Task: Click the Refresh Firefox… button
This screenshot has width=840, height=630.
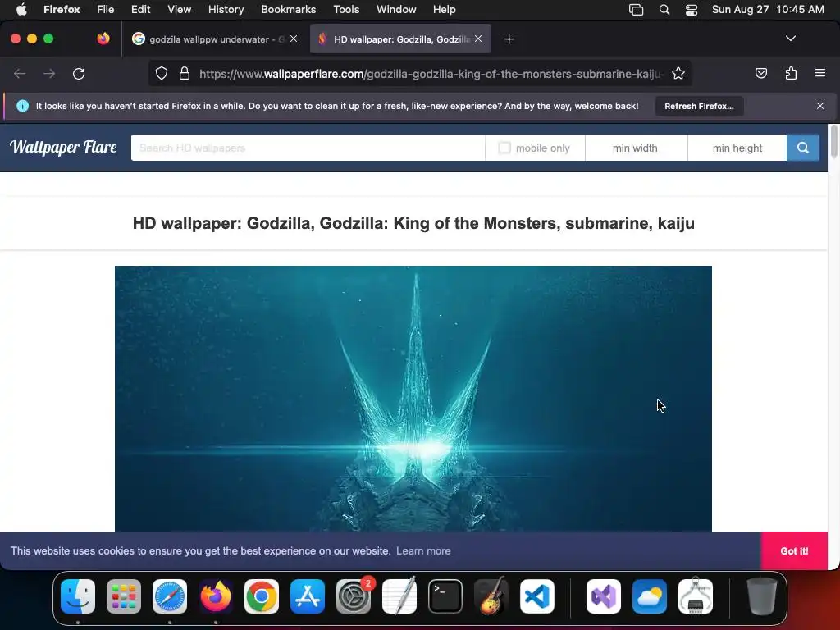Action: tap(699, 106)
